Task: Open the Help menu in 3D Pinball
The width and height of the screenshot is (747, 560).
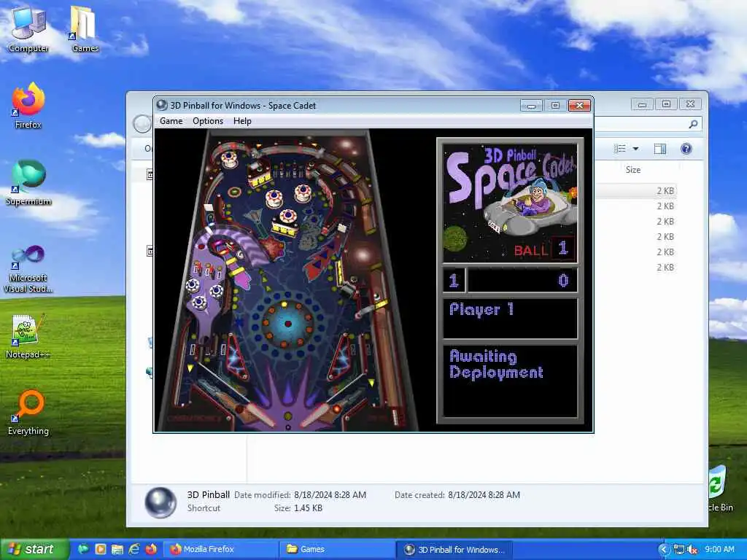Action: tap(242, 121)
